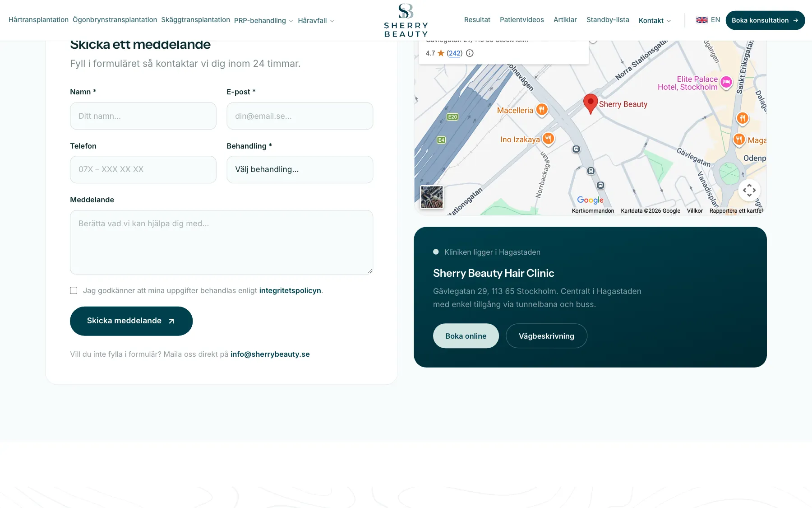The image size is (812, 508).
Task: Click the UK flag language icon
Action: pos(702,20)
